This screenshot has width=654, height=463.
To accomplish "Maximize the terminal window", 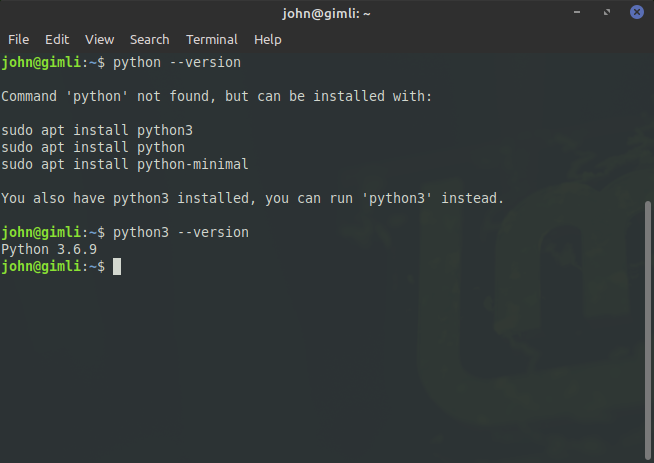I will click(607, 12).
